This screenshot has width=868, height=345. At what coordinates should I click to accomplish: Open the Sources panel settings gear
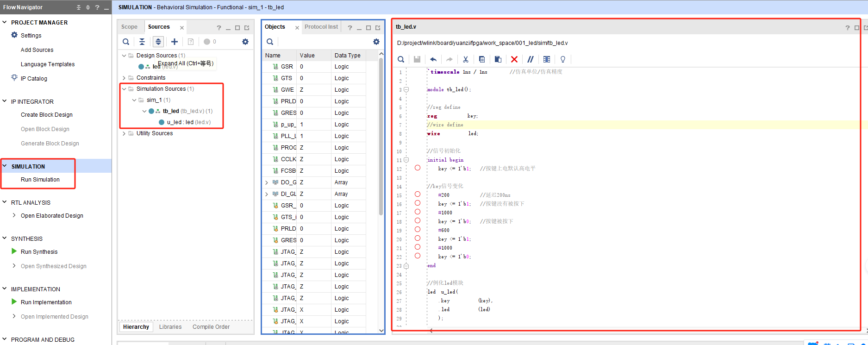245,42
